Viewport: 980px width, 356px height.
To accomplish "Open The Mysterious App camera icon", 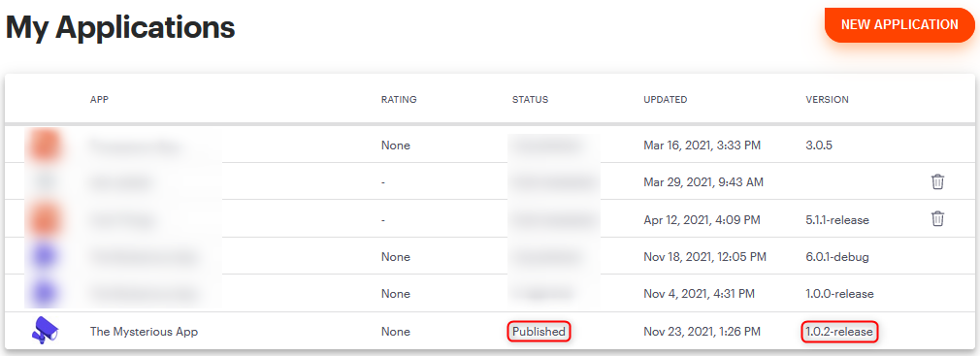I will click(44, 331).
